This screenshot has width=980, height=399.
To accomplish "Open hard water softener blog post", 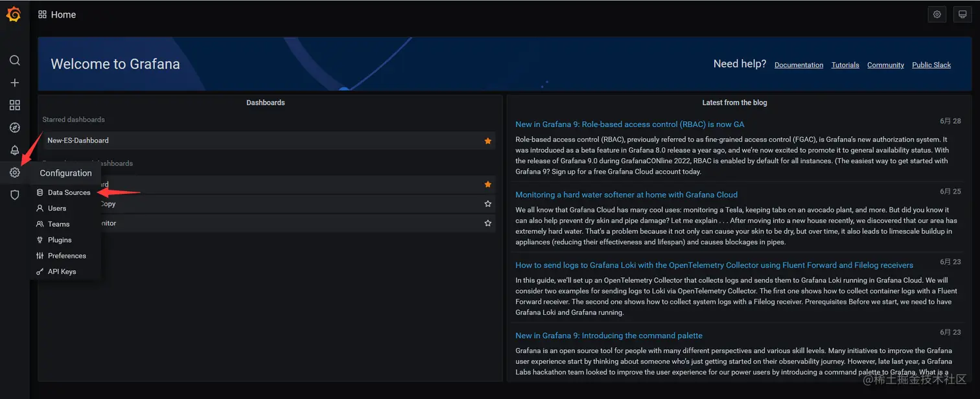I will coord(626,194).
